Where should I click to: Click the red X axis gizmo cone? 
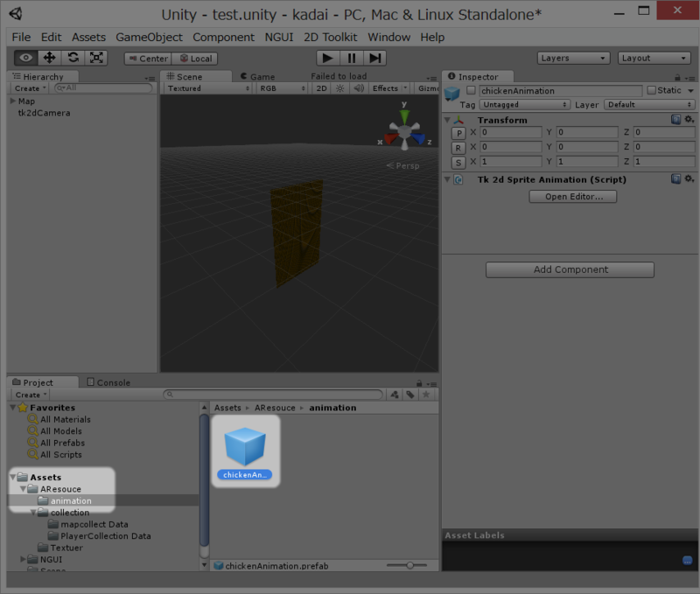click(x=391, y=139)
